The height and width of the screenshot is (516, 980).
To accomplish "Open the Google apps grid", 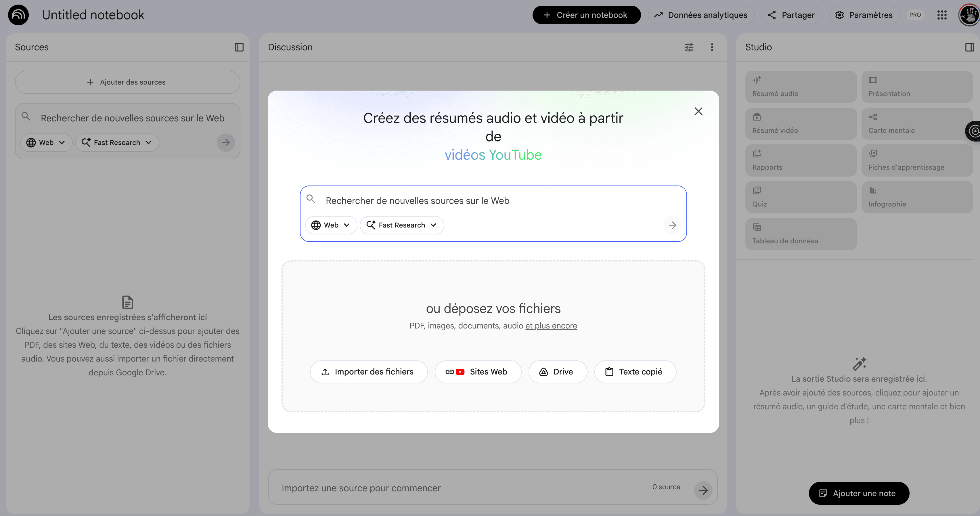I will pyautogui.click(x=942, y=15).
